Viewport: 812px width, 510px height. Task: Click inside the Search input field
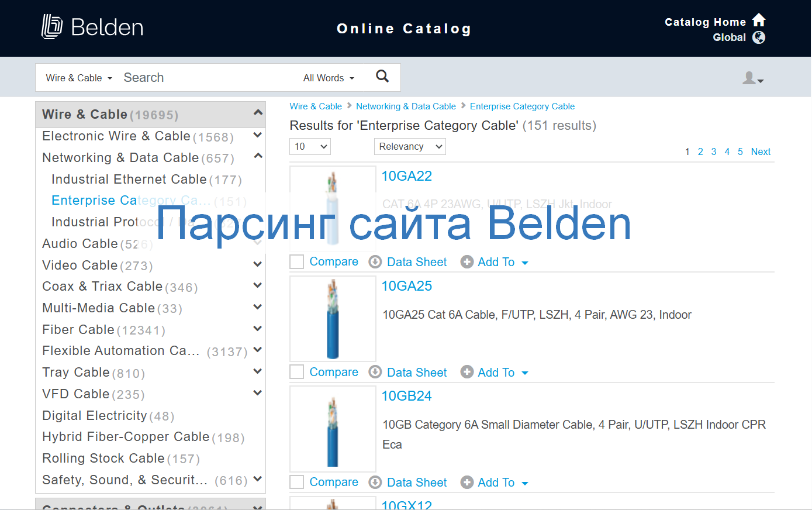pos(208,78)
